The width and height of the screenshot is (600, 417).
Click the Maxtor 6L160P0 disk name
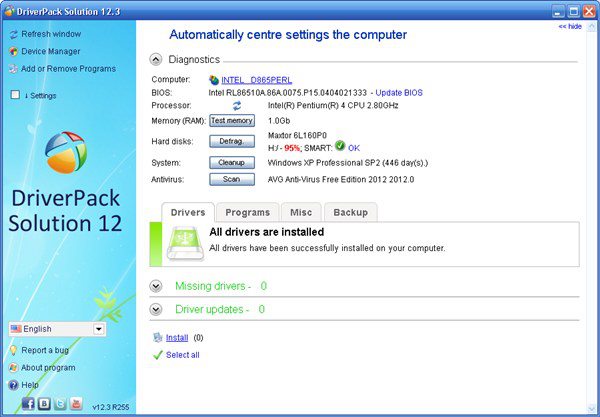297,135
